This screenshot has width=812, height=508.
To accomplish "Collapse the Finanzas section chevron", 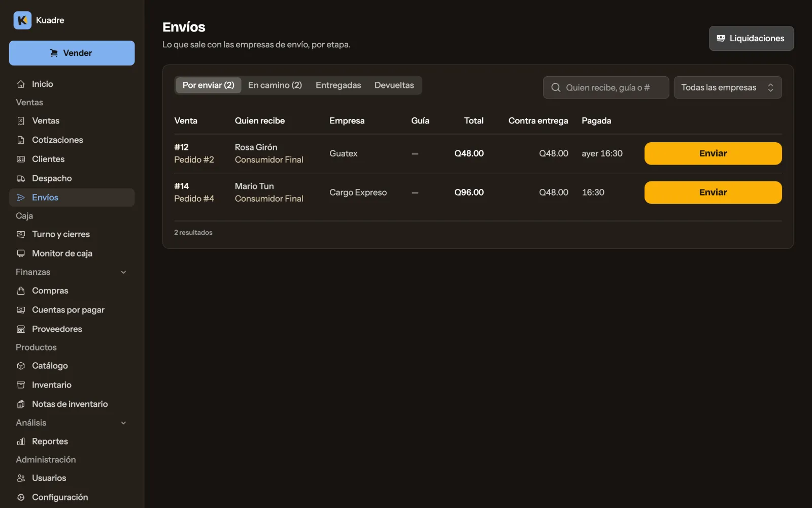I will coord(123,272).
